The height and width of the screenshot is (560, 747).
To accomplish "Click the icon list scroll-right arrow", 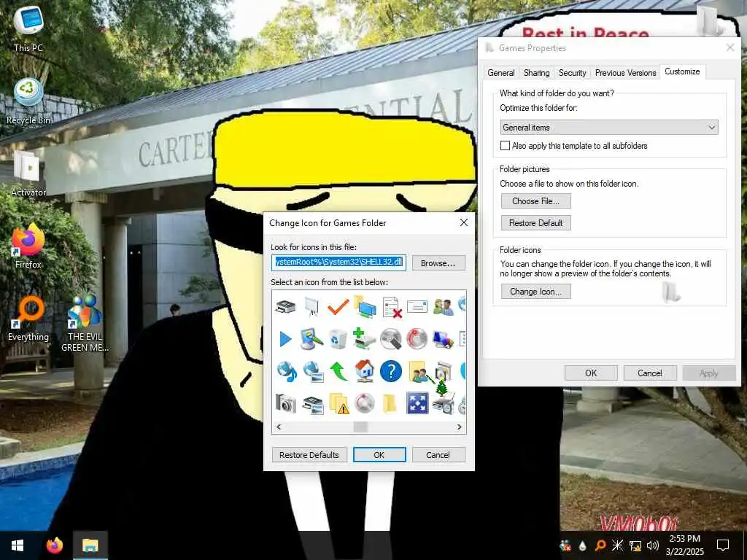I will [x=460, y=427].
